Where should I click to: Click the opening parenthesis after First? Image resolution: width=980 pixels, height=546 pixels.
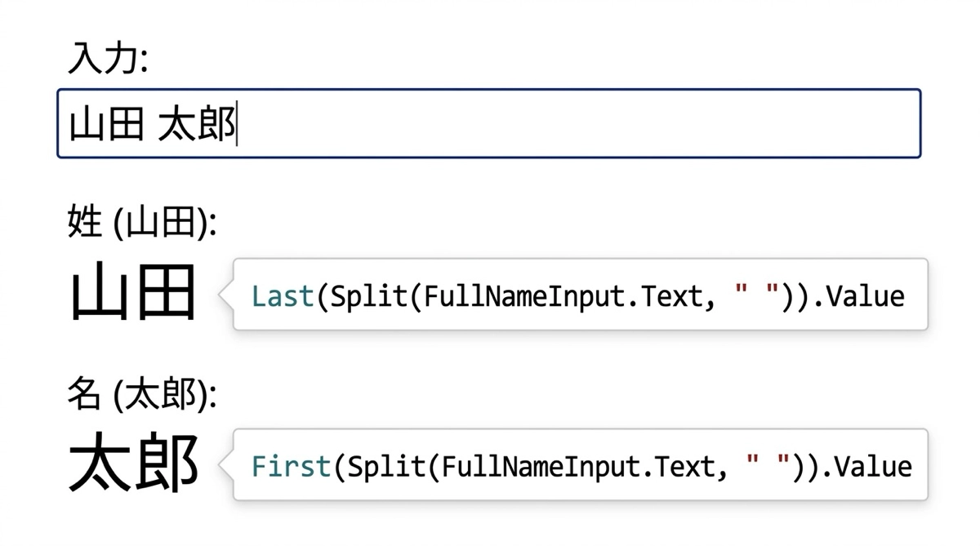tap(338, 466)
